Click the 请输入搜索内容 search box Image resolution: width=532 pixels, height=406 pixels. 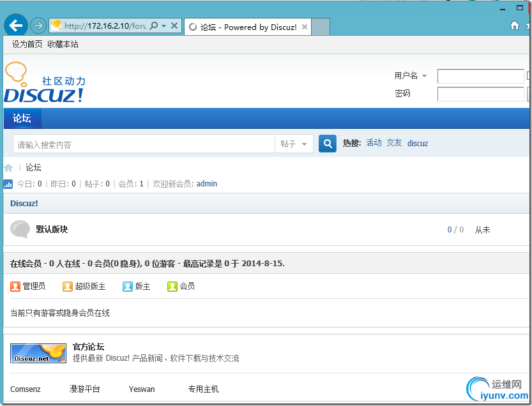point(144,144)
